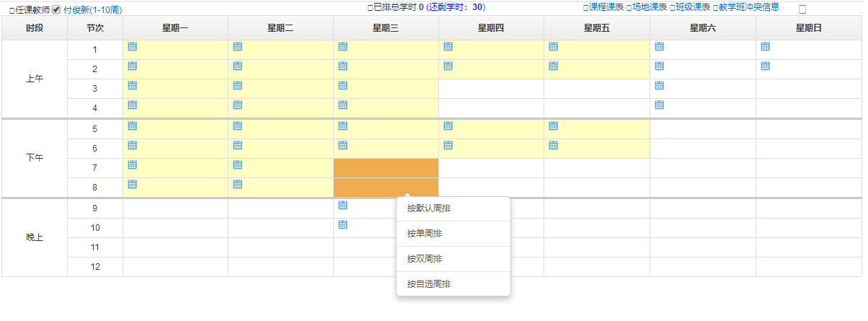
Task: Click calendar icon in Friday period 5
Action: [553, 126]
